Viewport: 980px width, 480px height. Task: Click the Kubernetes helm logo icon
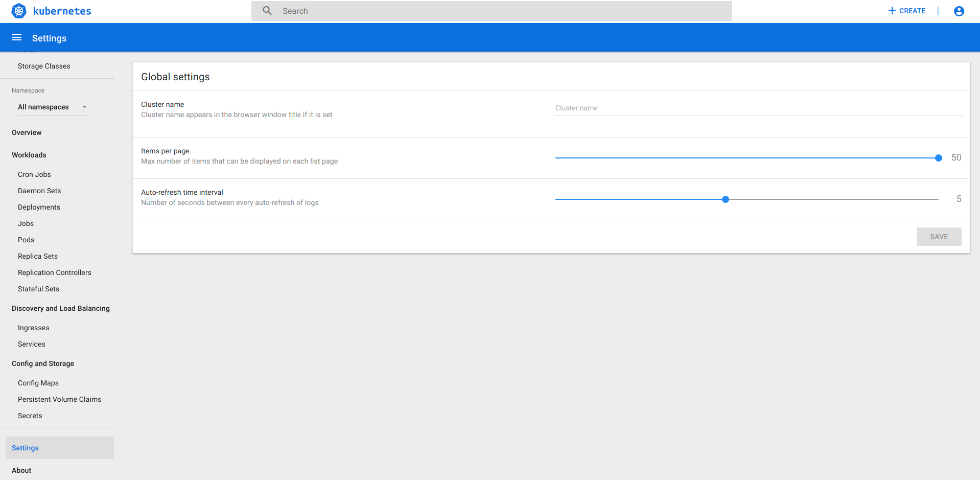coord(19,11)
